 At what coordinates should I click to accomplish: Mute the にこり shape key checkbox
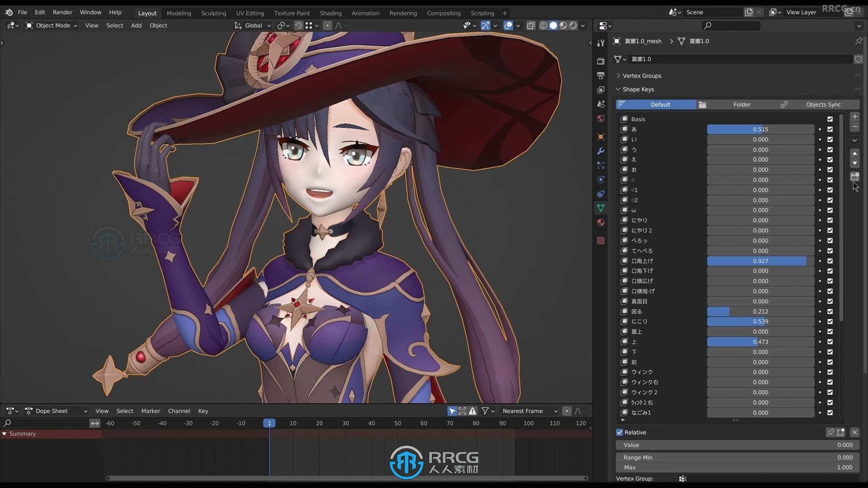pyautogui.click(x=830, y=322)
